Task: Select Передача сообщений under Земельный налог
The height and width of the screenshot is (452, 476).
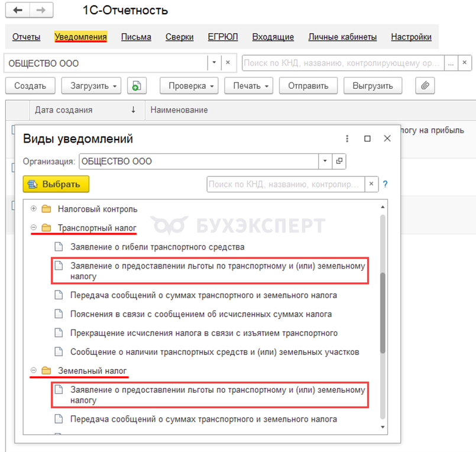Action: (x=203, y=419)
